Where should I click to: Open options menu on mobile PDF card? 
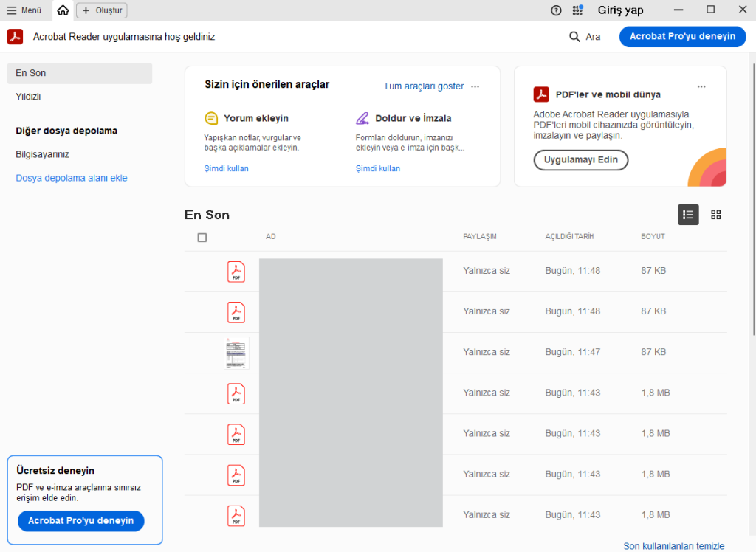click(x=701, y=86)
